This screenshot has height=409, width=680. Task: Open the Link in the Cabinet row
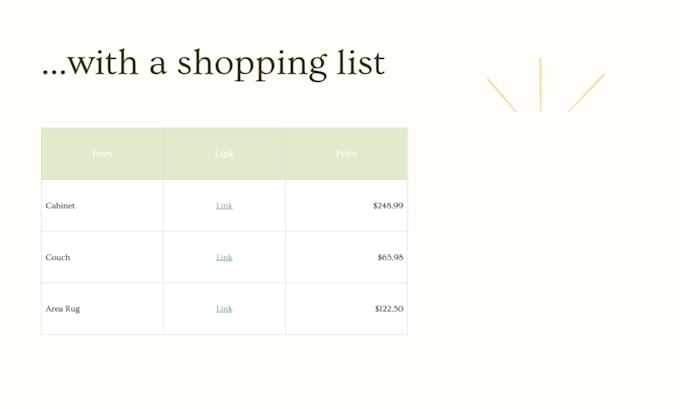pos(224,206)
